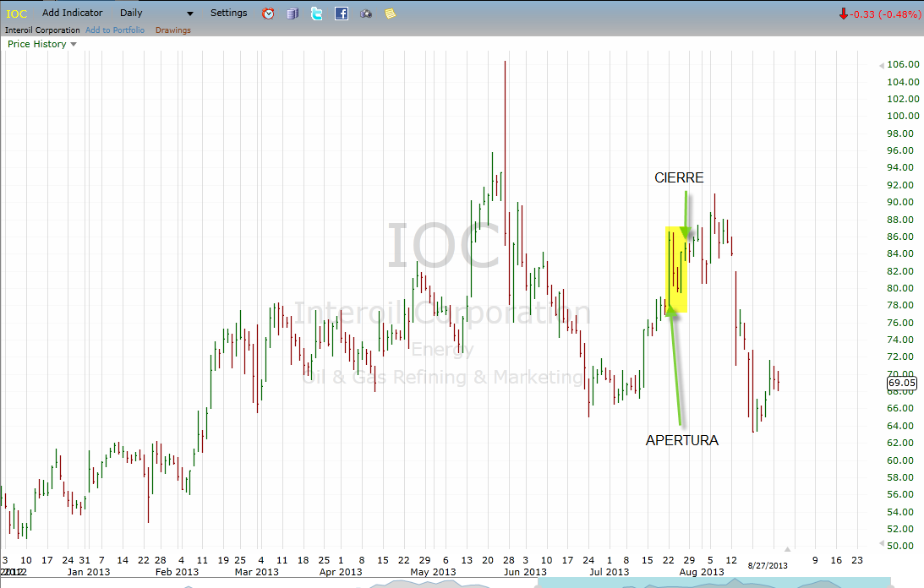Screen dimensions: 924x588
Task: Click the APERTURA annotation text
Action: tap(682, 440)
